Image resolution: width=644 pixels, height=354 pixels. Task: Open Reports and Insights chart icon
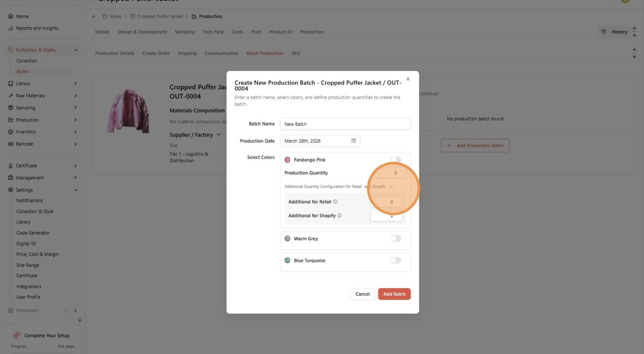pyautogui.click(x=10, y=28)
